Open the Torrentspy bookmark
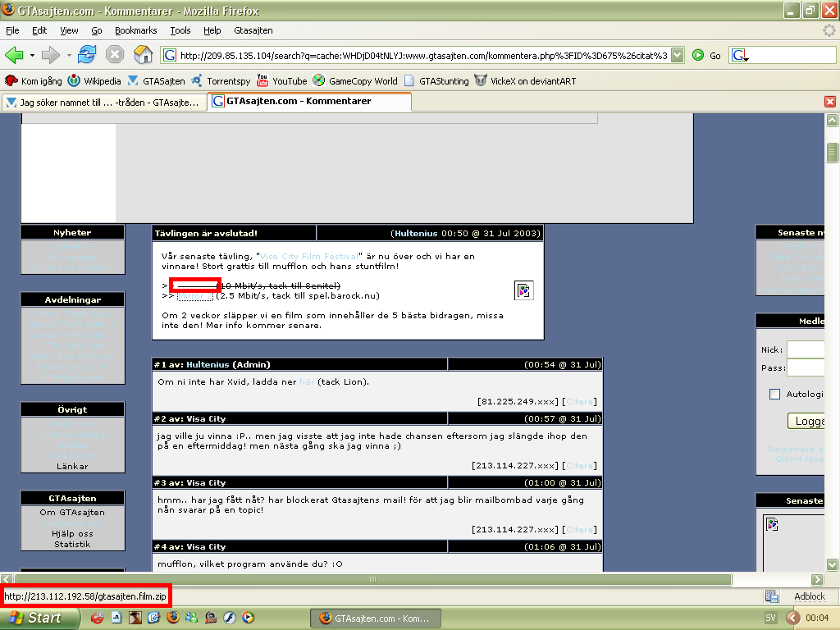 221,81
